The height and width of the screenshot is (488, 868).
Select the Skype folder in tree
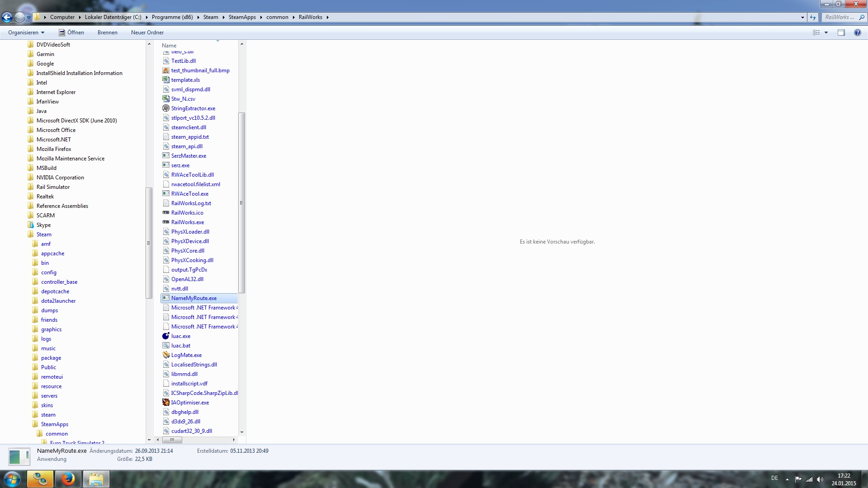(x=43, y=225)
